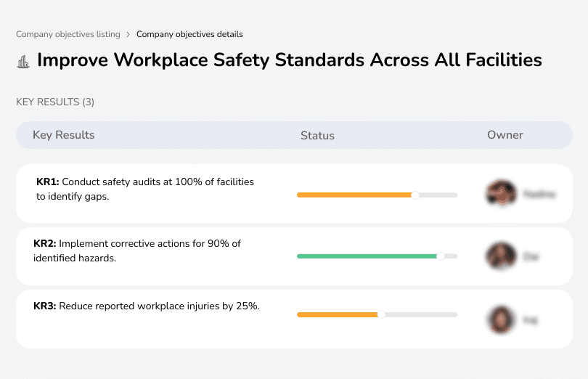This screenshot has width=588, height=379.
Task: Select the objective title Improve Workplace Safety Standards
Action: (289, 60)
